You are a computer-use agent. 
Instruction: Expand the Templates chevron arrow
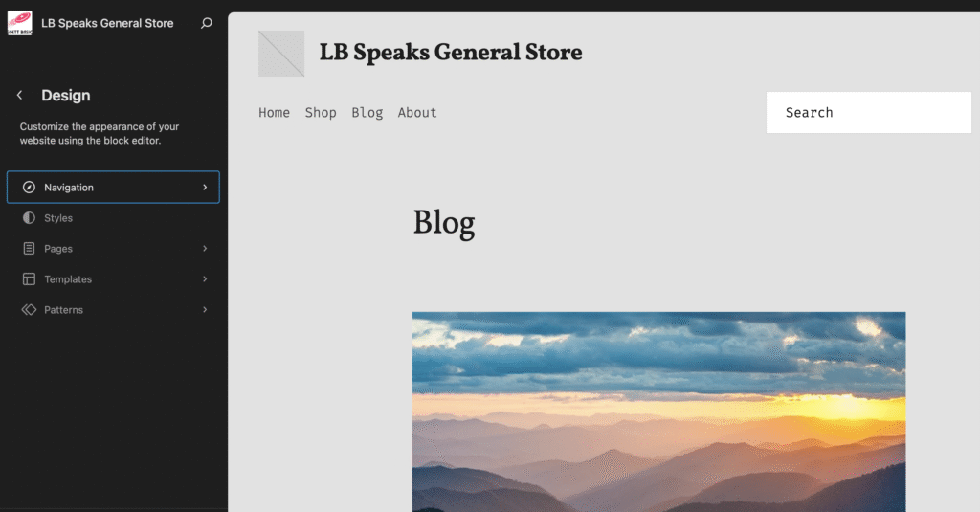205,279
